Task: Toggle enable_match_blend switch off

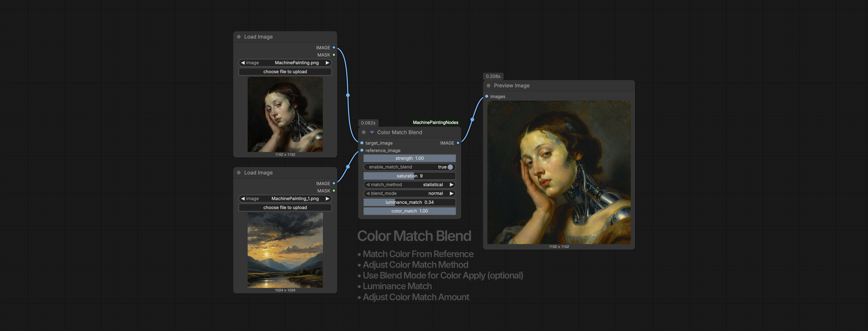Action: pos(450,167)
